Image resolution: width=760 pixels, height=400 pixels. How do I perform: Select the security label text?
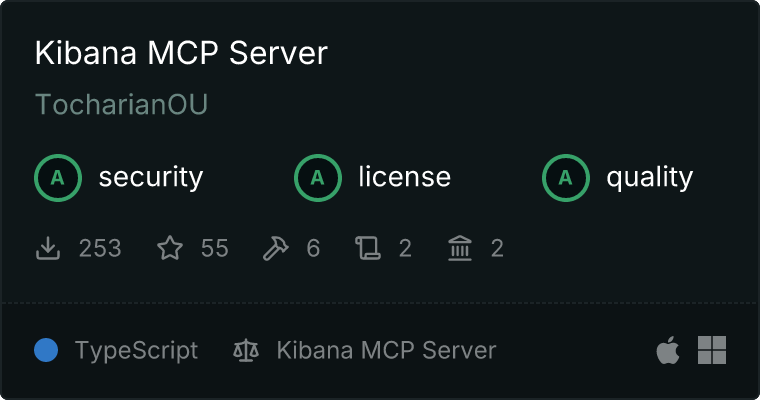tap(151, 177)
